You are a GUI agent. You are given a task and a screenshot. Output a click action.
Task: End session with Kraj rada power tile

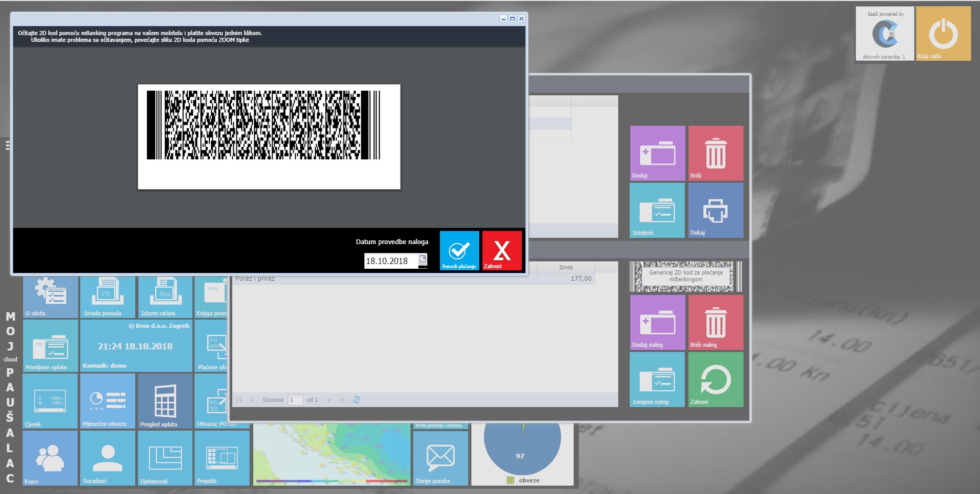tap(943, 34)
